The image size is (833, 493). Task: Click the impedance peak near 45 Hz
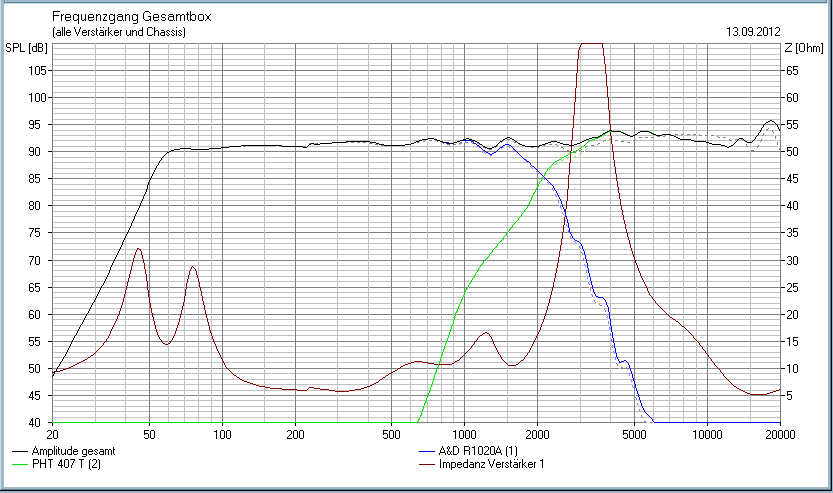pos(139,249)
